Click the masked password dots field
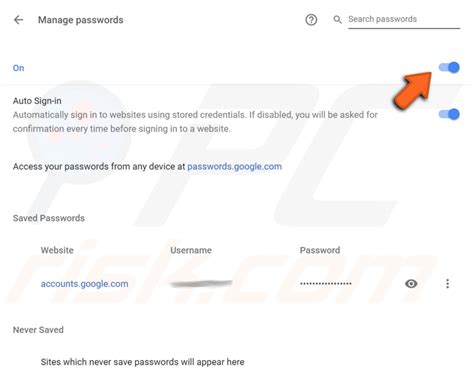This screenshot has height=385, width=474. pos(326,284)
